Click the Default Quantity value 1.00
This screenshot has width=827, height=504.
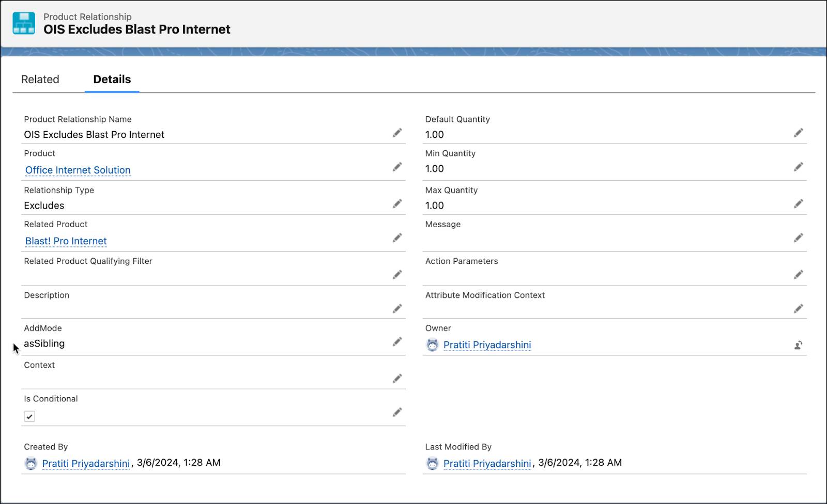tap(435, 135)
